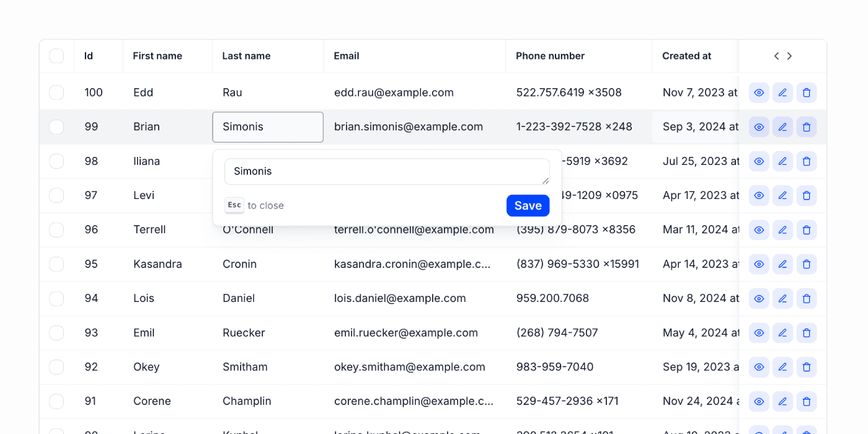Click first name Kasandra
Image resolution: width=868 pixels, height=434 pixels.
click(x=157, y=264)
